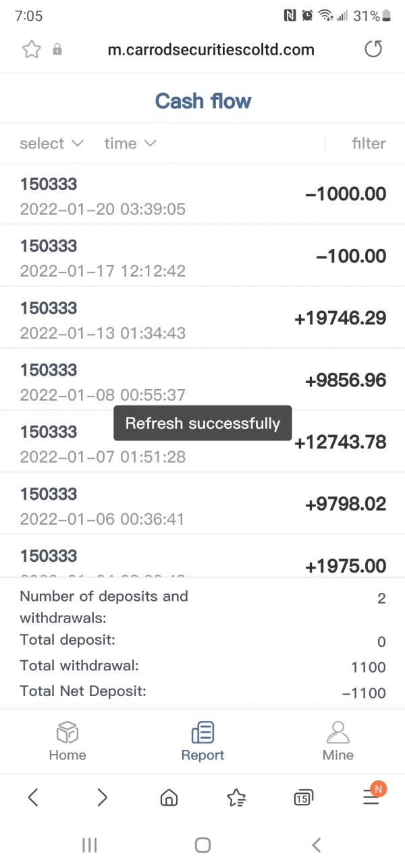
Task: Open the browser home page icon
Action: coord(169,798)
